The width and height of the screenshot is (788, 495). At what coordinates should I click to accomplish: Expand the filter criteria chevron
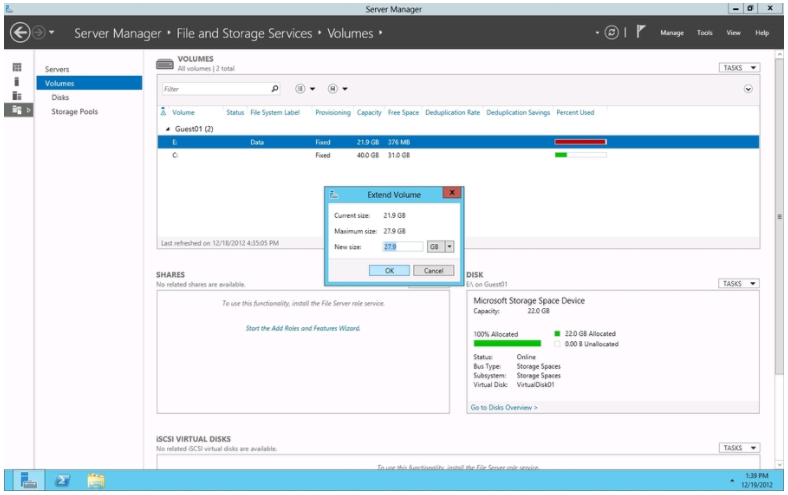pyautogui.click(x=748, y=89)
